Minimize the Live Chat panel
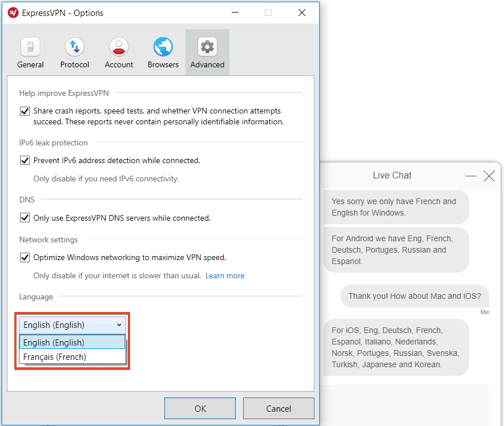504x426 pixels. tap(470, 176)
